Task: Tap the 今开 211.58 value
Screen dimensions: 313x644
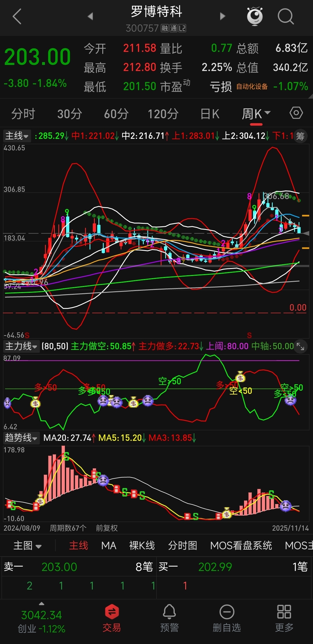Action: 140,48
